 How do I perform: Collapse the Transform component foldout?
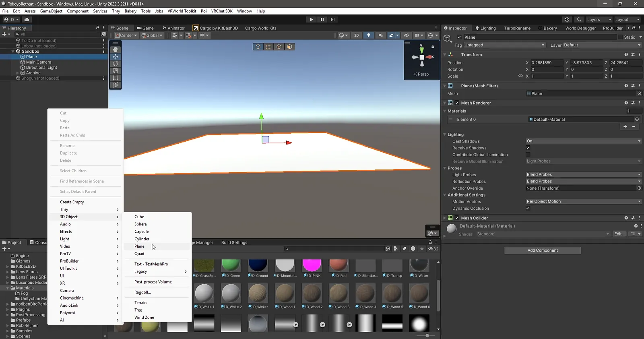[445, 55]
